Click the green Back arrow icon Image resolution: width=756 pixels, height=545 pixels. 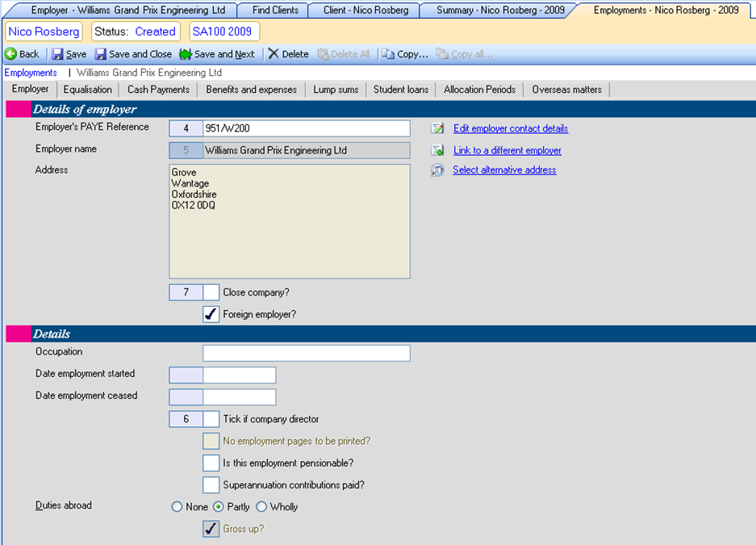pyautogui.click(x=10, y=54)
